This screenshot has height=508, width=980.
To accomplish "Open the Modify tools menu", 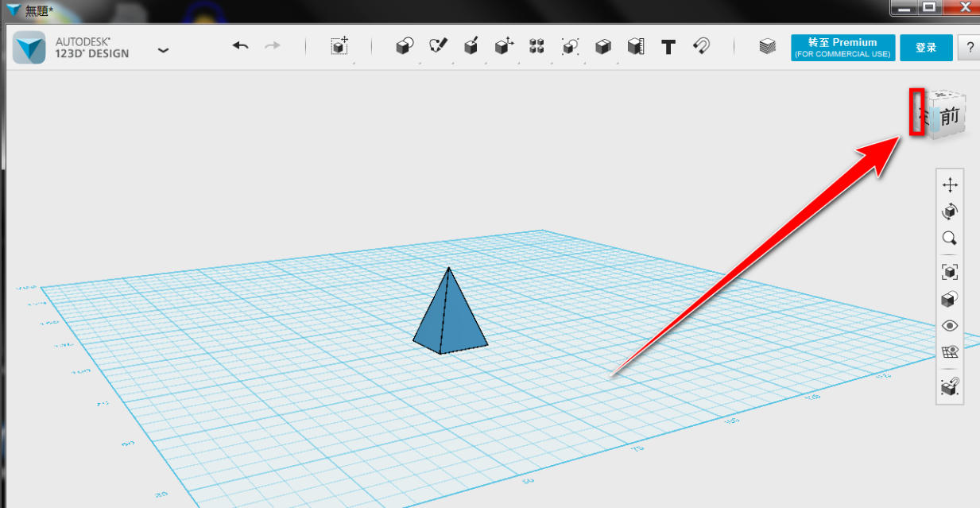I will [x=503, y=46].
